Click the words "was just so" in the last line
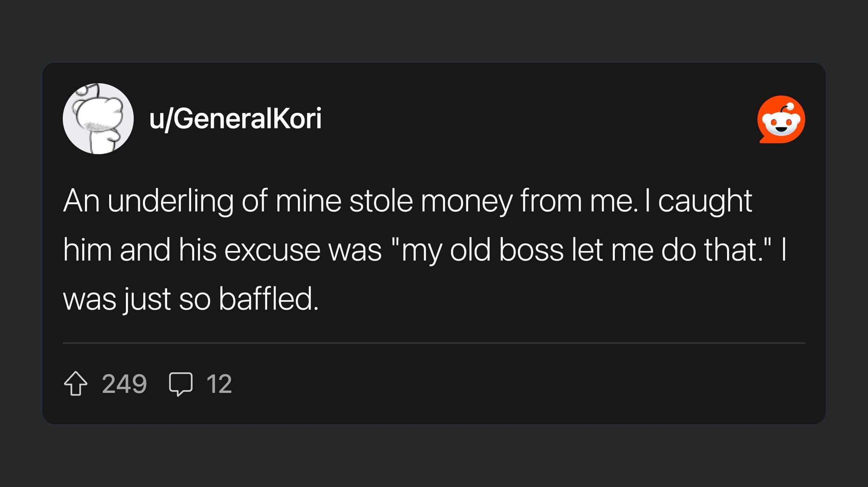 [x=137, y=299]
